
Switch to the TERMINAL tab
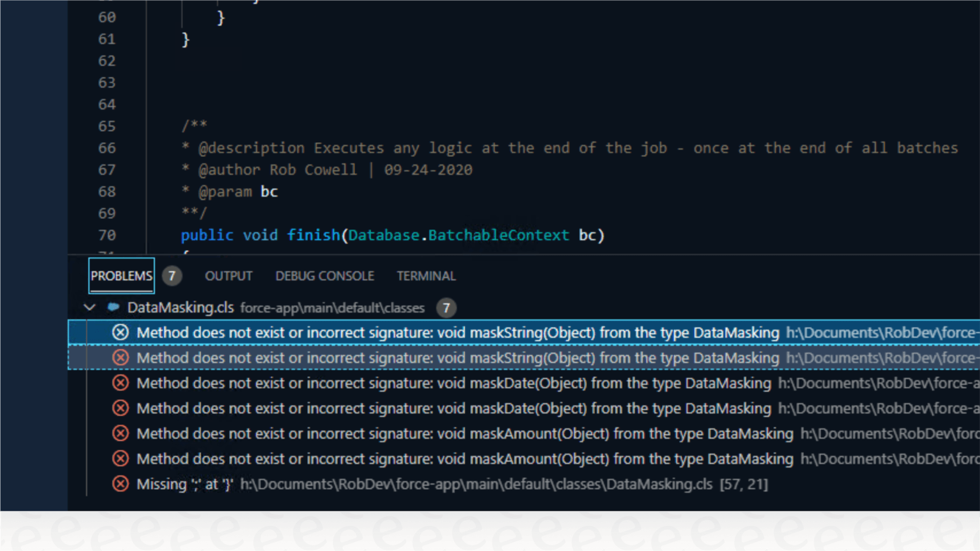pos(426,276)
